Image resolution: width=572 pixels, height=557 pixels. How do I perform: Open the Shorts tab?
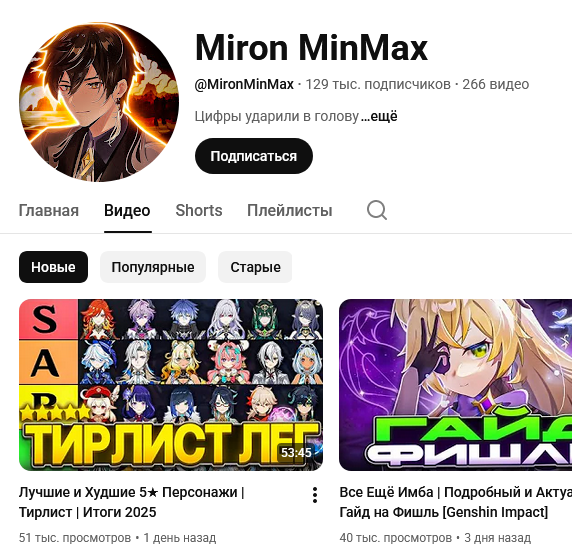(x=199, y=210)
